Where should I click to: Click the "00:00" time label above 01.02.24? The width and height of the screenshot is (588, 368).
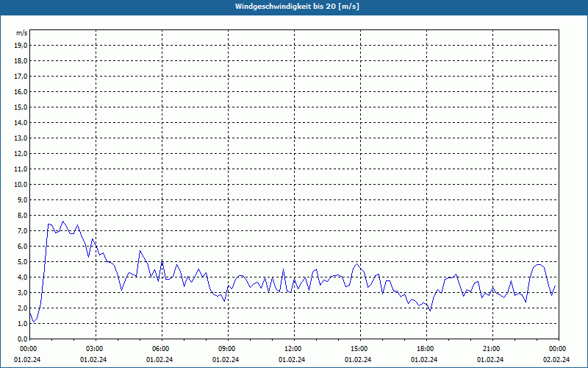pos(27,349)
